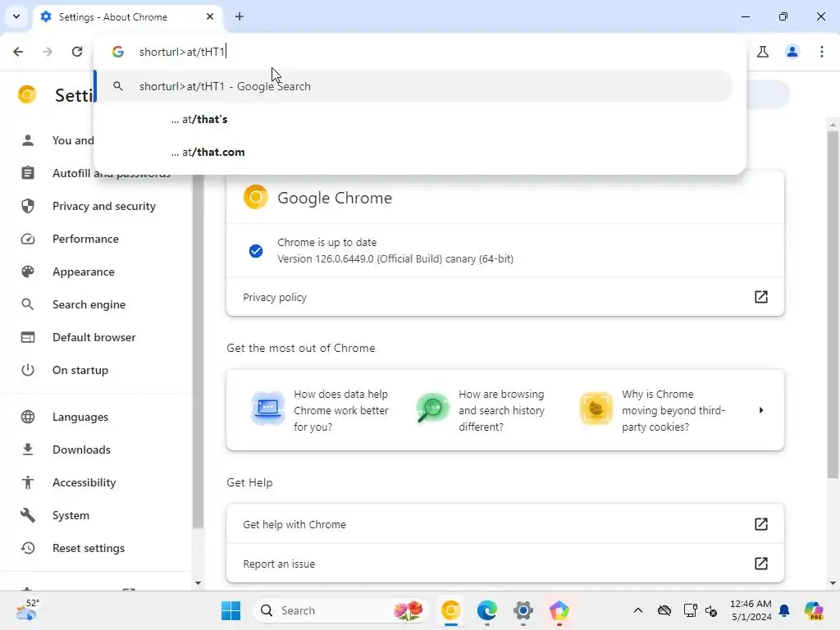The width and height of the screenshot is (840, 630).
Task: Open the Privacy policy link
Action: (x=505, y=297)
